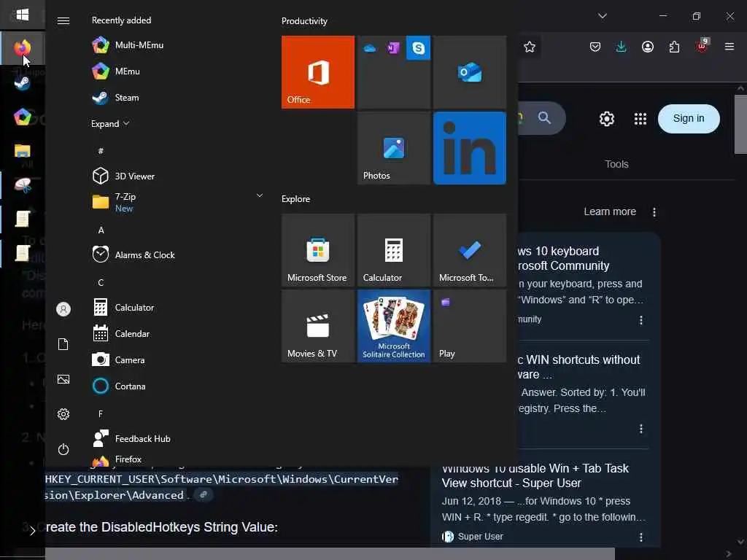747x560 pixels.
Task: Jump to letters via the # header
Action: (x=101, y=151)
